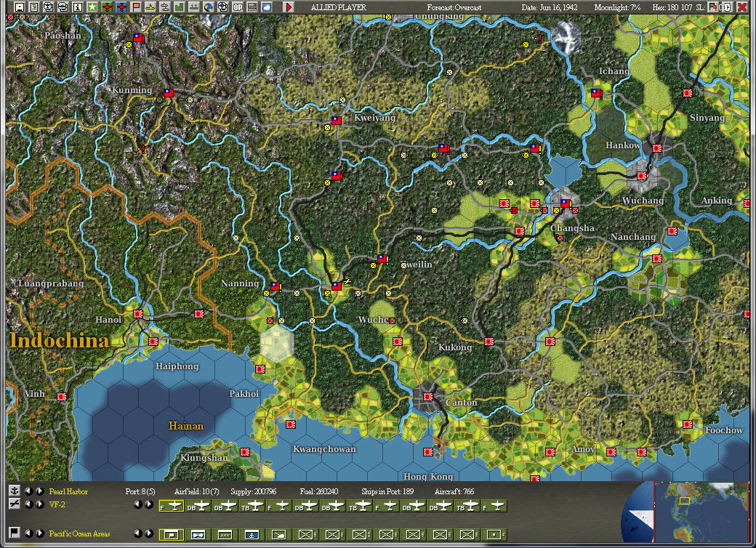This screenshot has height=548, width=756.
Task: Open the document list report icon
Action: pos(33,7)
